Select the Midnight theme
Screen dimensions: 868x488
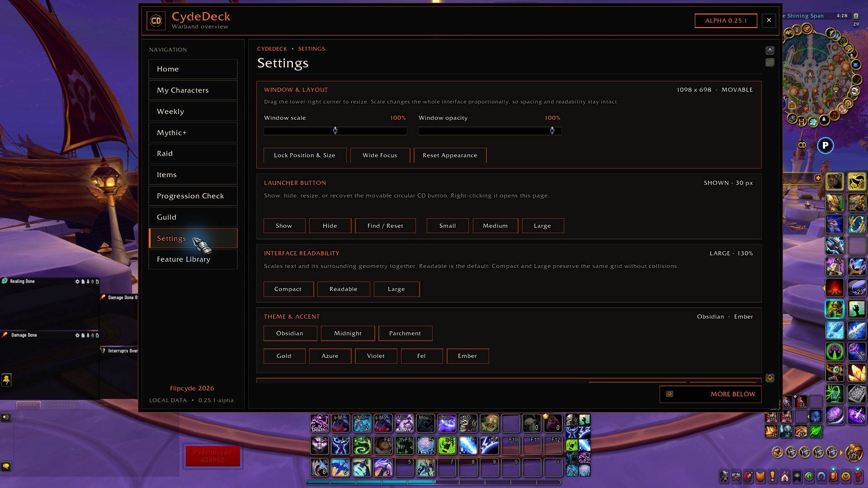[x=348, y=333]
